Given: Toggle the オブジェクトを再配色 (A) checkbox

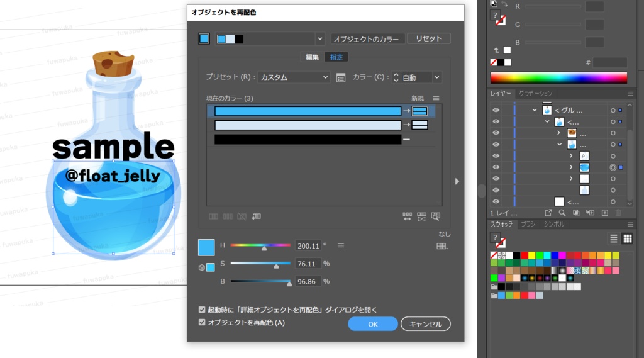Looking at the screenshot, I should 202,322.
